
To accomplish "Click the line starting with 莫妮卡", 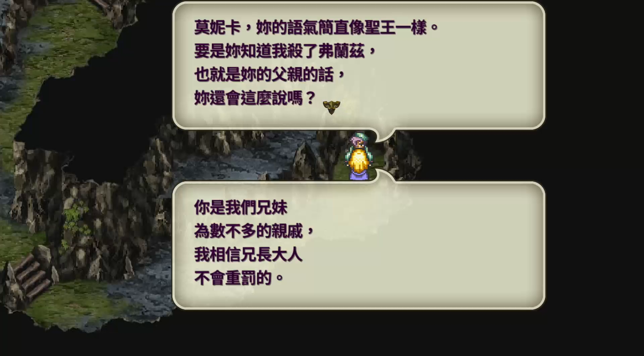I will pos(316,27).
